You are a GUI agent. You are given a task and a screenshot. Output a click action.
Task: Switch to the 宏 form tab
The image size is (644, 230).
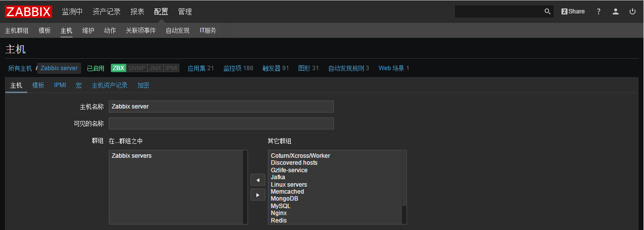(x=79, y=85)
